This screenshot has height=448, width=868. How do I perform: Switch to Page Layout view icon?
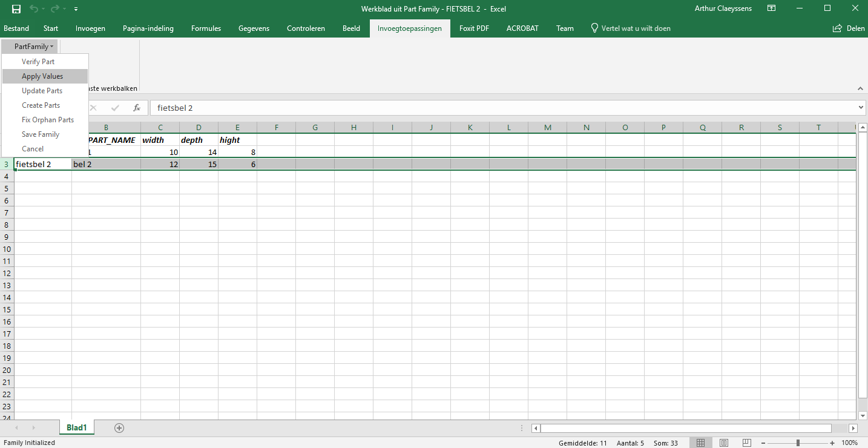[724, 443]
